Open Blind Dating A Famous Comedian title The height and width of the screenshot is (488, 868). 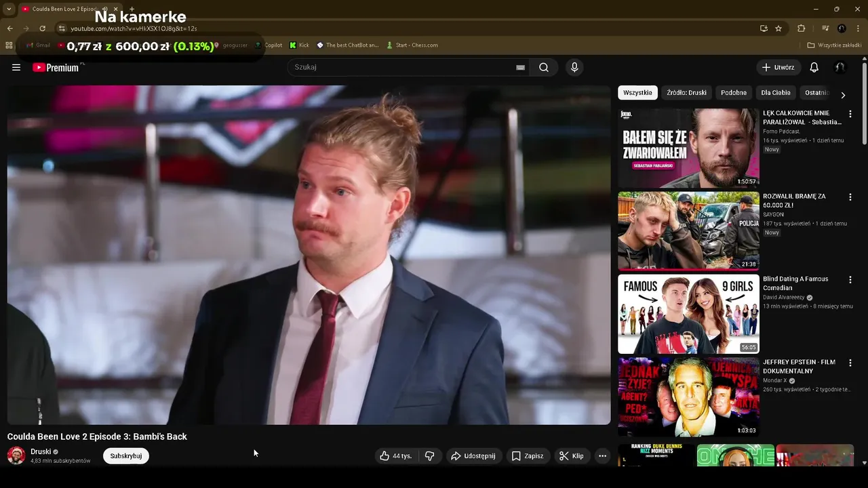click(x=795, y=283)
